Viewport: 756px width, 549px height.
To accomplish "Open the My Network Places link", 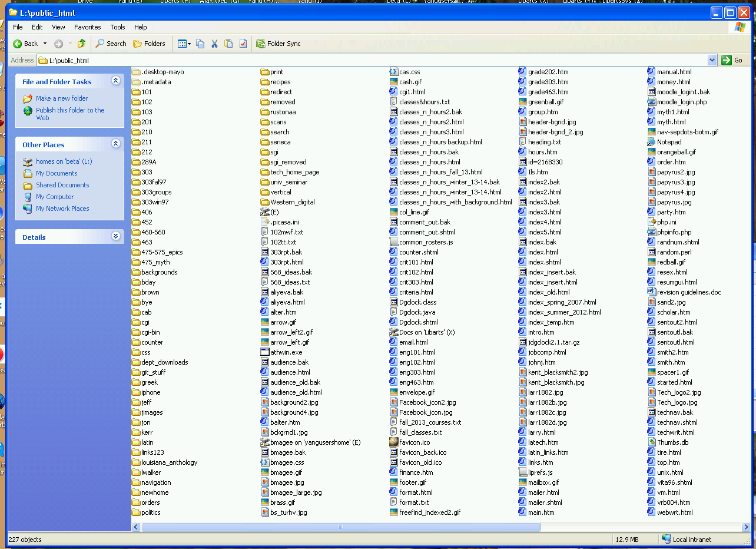I will coord(62,209).
